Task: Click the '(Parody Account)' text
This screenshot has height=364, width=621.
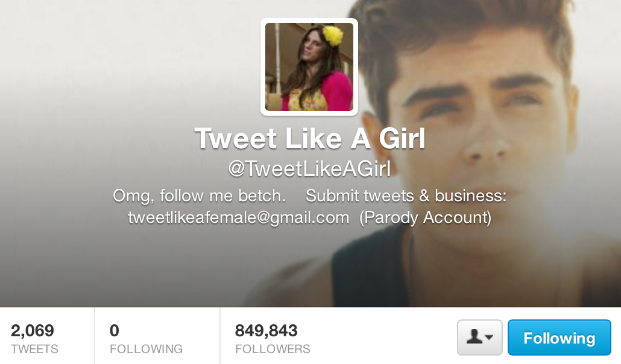Action: tap(425, 218)
